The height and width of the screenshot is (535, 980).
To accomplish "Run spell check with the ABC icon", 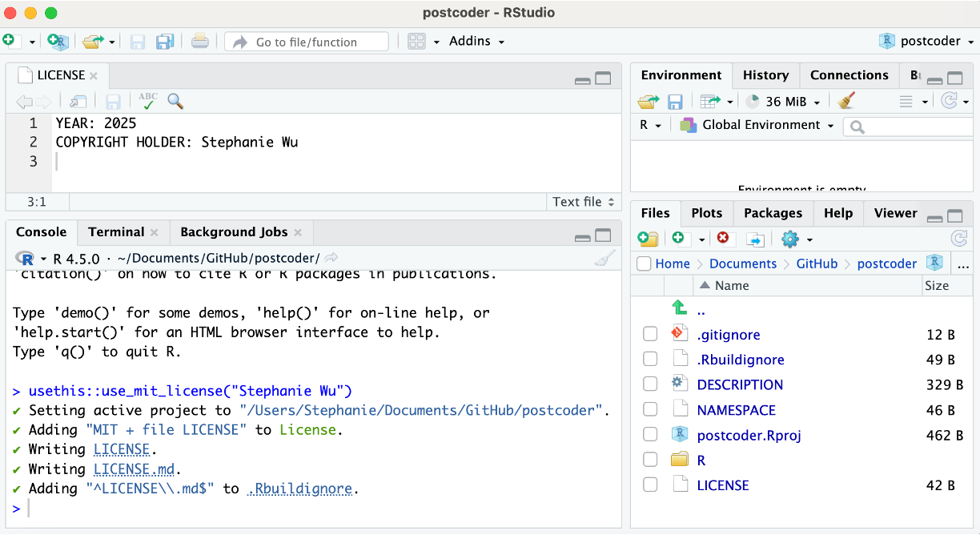I will pyautogui.click(x=147, y=101).
